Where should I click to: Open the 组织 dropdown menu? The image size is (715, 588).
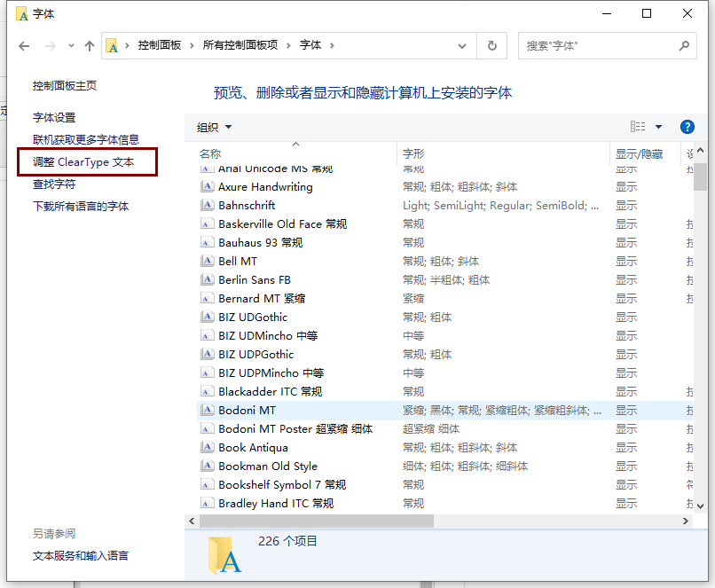click(x=214, y=128)
